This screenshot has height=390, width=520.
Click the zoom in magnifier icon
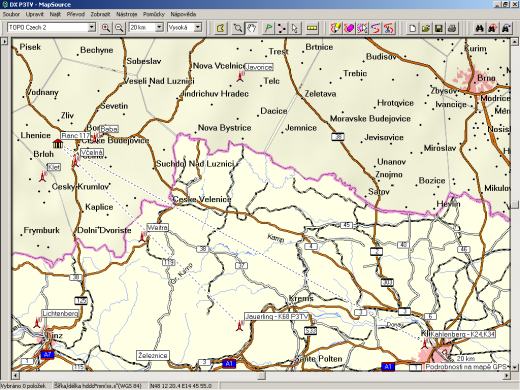(106, 28)
